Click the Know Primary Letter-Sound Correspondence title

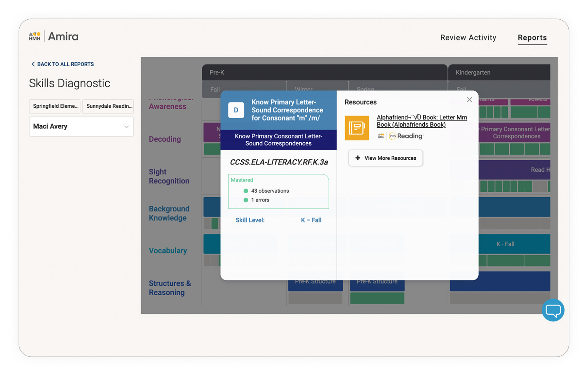pyautogui.click(x=287, y=110)
